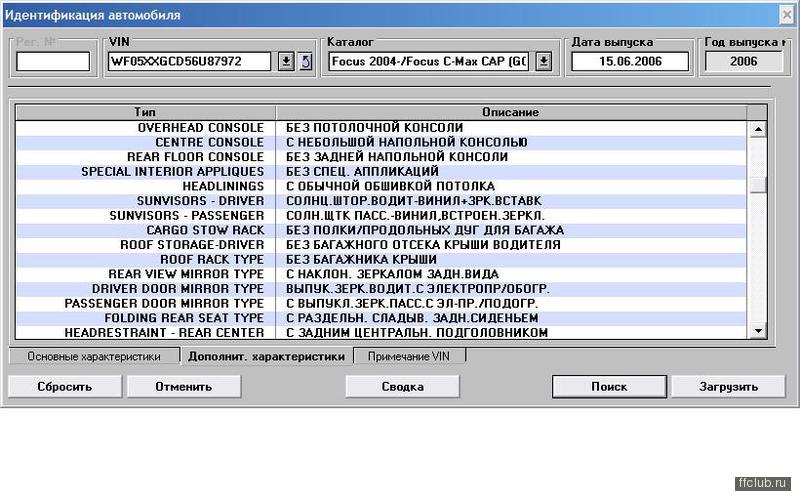Click the Загрузить button
800x500 pixels.
coord(728,387)
